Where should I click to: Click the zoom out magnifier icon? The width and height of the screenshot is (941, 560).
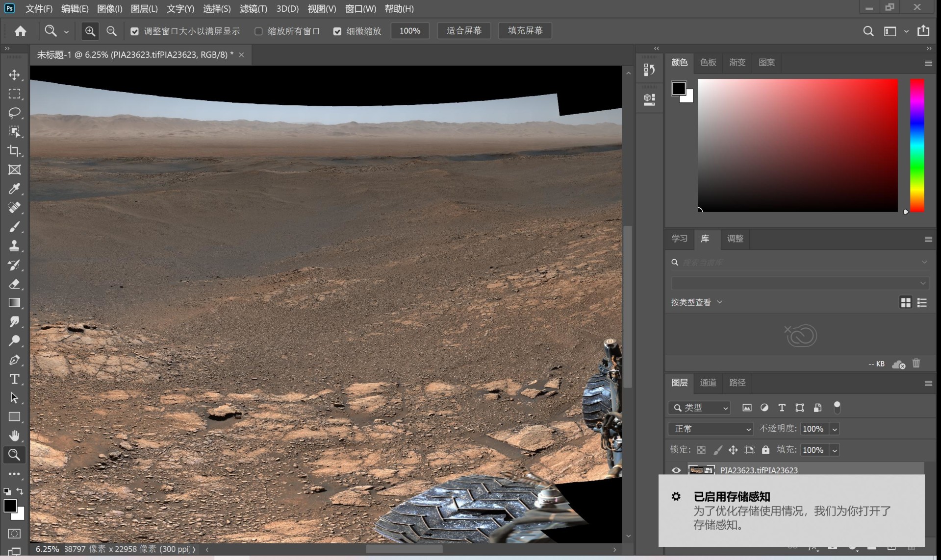[111, 31]
